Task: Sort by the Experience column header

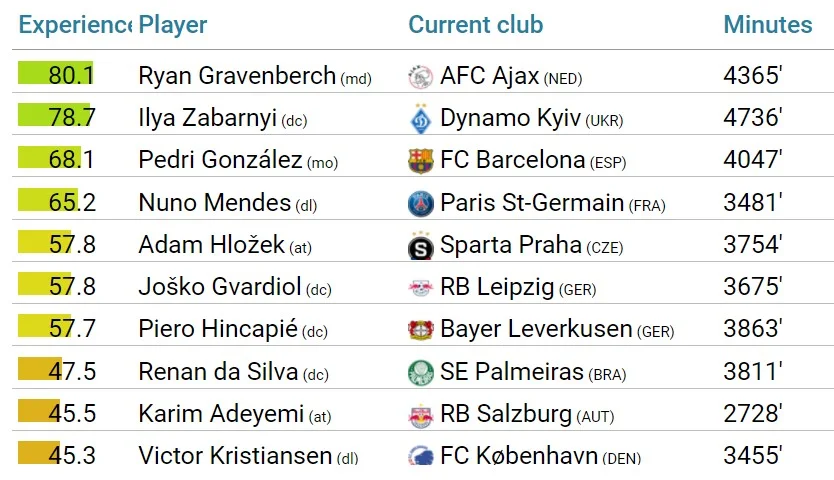Action: [74, 25]
